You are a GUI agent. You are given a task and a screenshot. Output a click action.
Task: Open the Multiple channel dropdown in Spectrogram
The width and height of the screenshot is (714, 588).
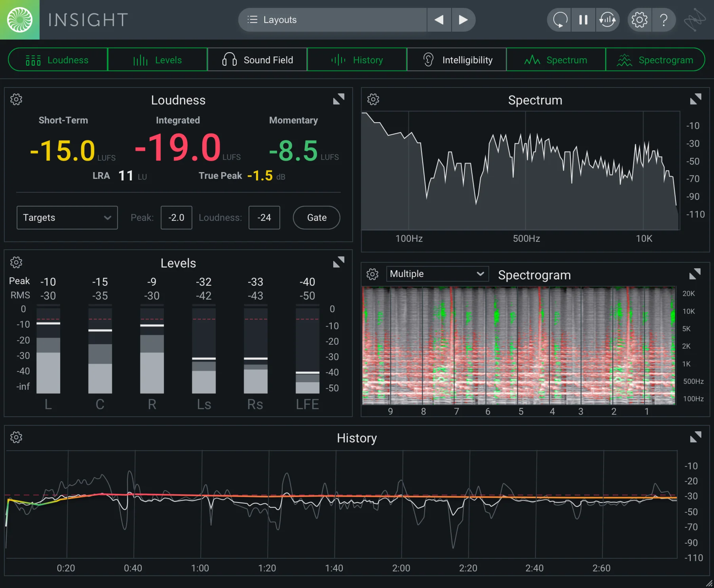[437, 273]
